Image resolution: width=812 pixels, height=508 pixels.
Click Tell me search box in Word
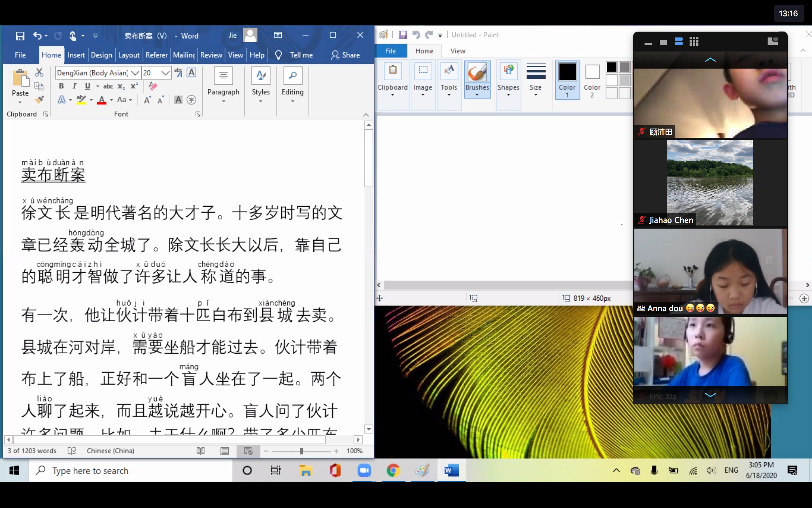click(301, 55)
